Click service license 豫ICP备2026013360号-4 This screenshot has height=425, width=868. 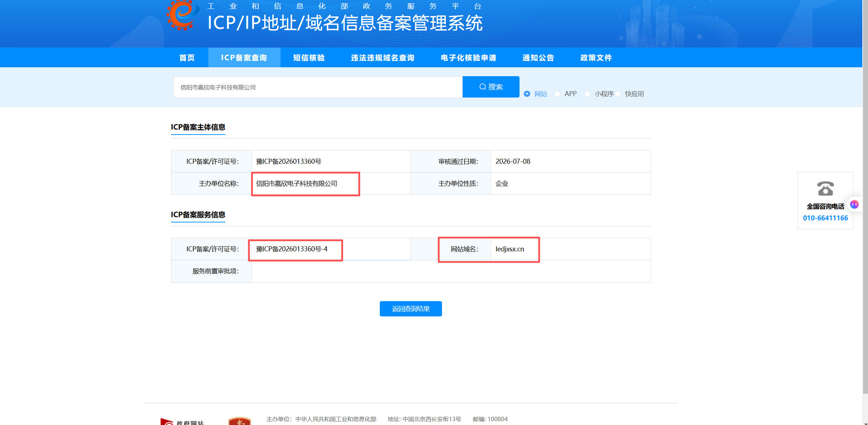click(292, 249)
